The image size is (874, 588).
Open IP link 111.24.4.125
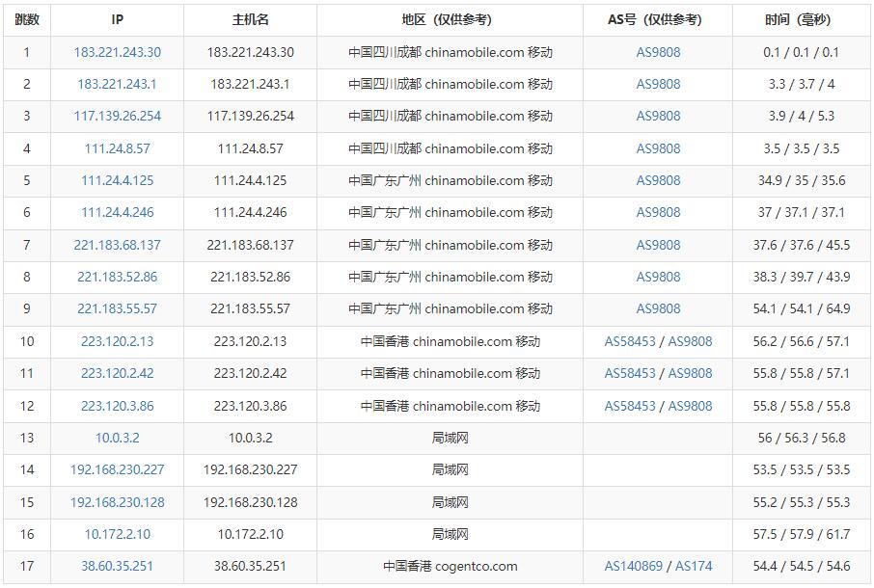point(117,180)
